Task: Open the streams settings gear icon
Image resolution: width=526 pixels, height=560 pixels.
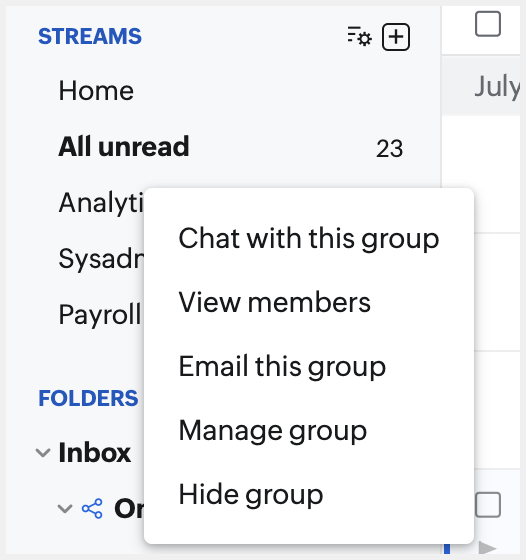Action: pyautogui.click(x=360, y=36)
